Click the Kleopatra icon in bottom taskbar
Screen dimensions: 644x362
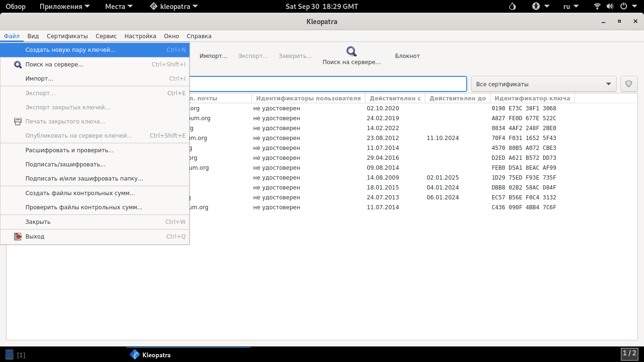pyautogui.click(x=135, y=354)
